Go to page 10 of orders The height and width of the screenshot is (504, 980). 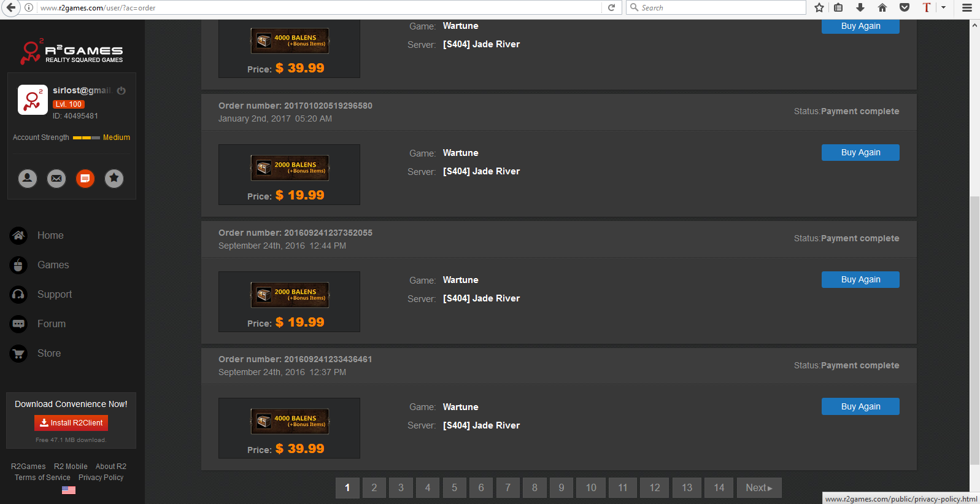[x=591, y=488]
